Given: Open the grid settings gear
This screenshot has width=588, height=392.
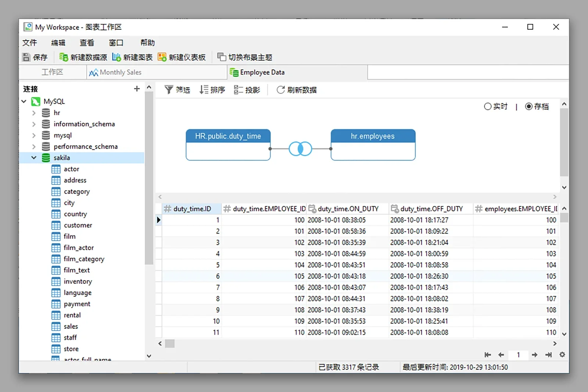Looking at the screenshot, I should click(x=562, y=355).
